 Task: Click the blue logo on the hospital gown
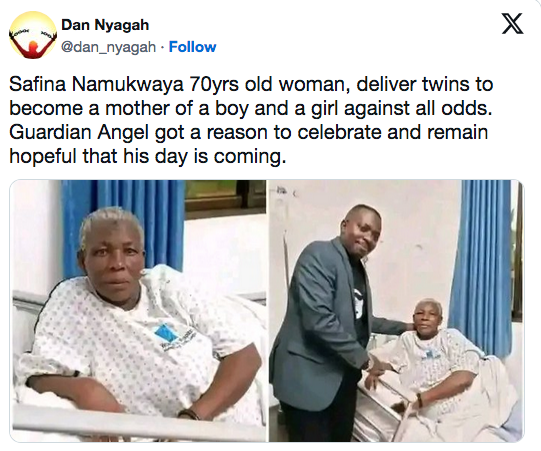point(166,332)
